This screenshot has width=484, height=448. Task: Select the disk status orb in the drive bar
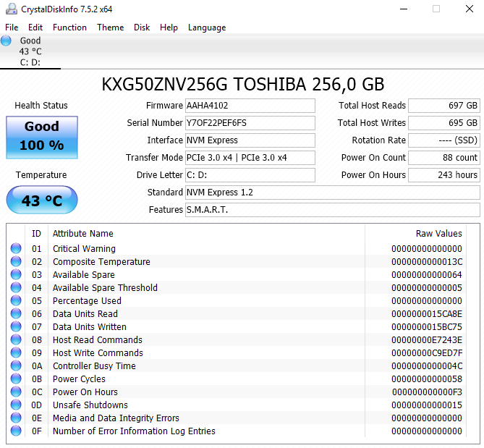coord(6,41)
